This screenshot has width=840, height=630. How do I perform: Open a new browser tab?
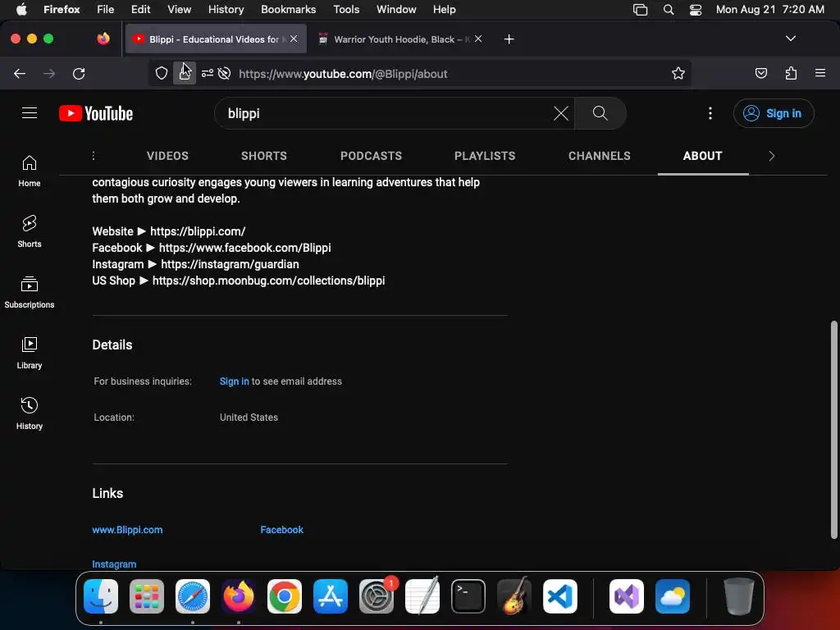pyautogui.click(x=509, y=39)
